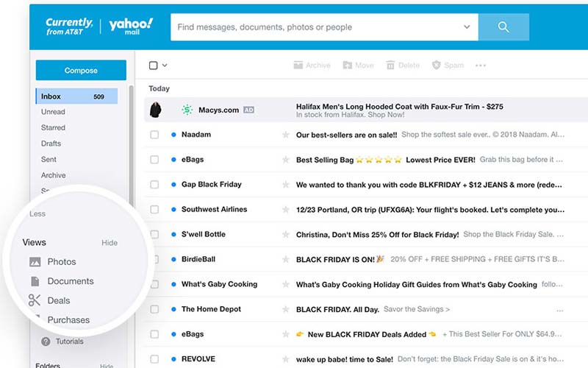Star the Gap Black Friday email
Image resolution: width=588 pixels, height=368 pixels.
click(286, 185)
